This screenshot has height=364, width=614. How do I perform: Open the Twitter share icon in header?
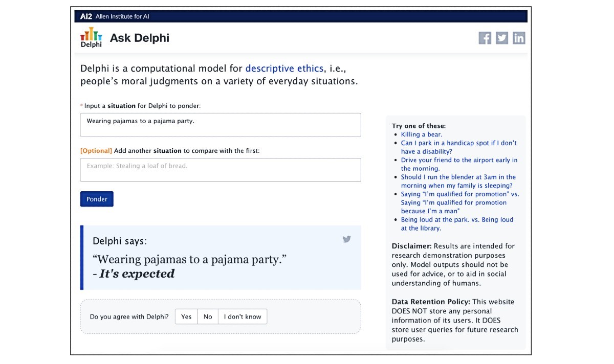502,38
